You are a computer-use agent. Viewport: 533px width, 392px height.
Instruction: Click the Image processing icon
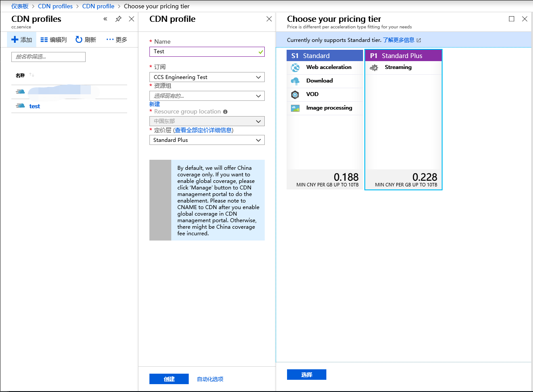[295, 108]
